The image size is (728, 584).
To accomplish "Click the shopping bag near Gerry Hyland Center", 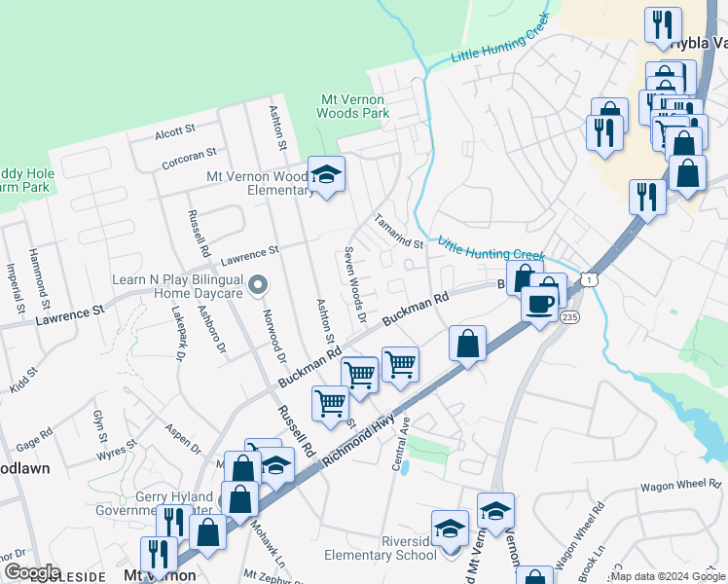I will [x=239, y=500].
